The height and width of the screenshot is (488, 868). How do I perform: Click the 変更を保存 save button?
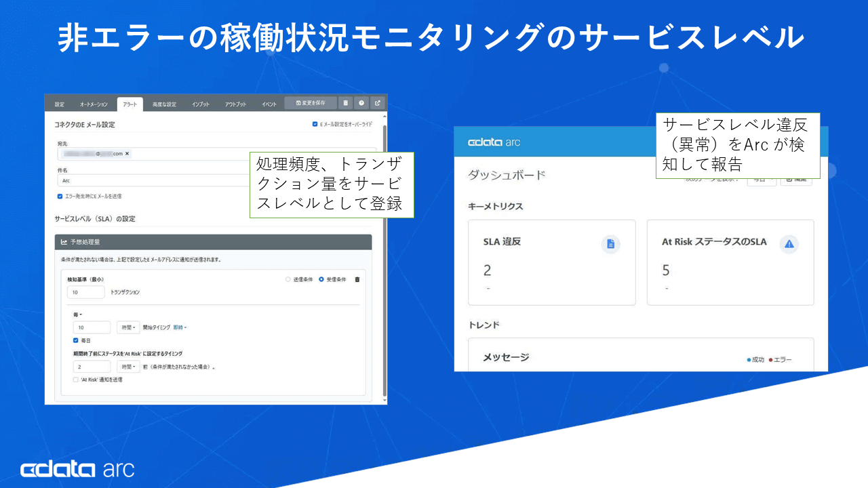pos(311,103)
